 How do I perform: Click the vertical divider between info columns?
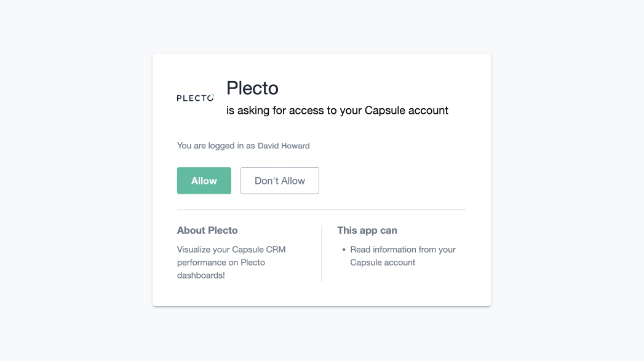322,253
